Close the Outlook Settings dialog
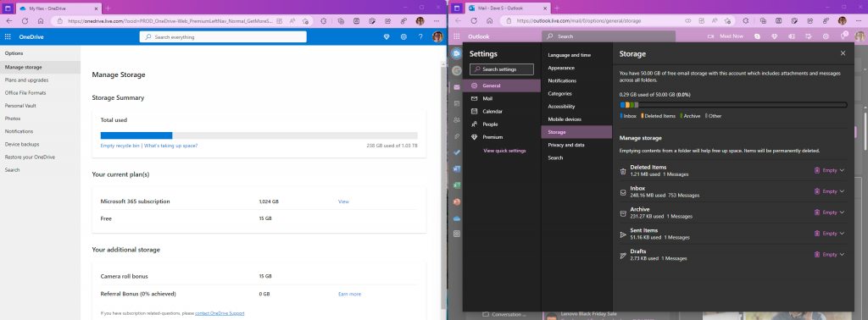The height and width of the screenshot is (320, 868). 843,53
